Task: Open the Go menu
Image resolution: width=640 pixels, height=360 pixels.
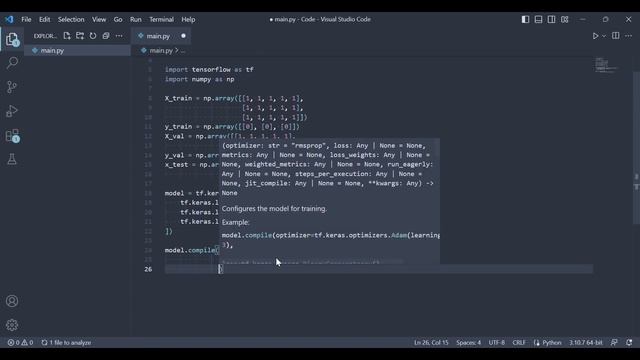Action: pos(118,19)
